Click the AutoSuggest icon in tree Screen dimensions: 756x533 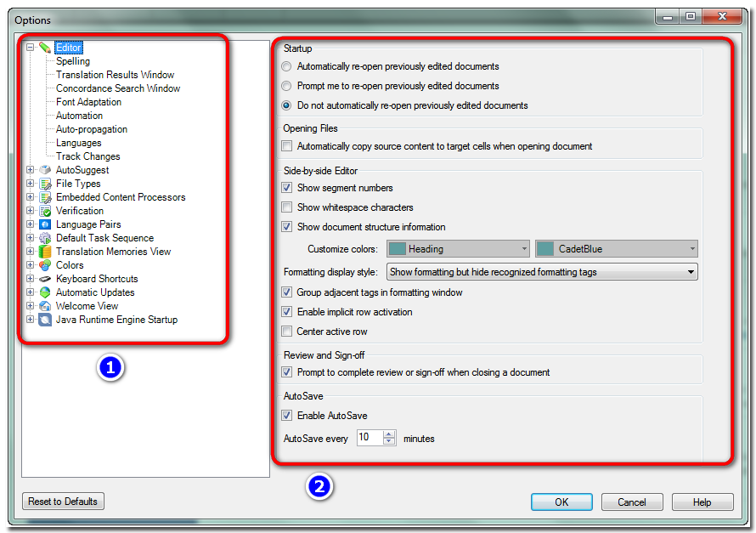(x=45, y=170)
